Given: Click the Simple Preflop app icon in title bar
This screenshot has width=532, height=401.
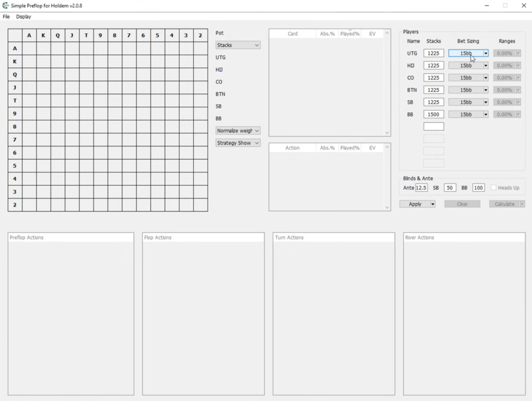Looking at the screenshot, I should pos(5,5).
